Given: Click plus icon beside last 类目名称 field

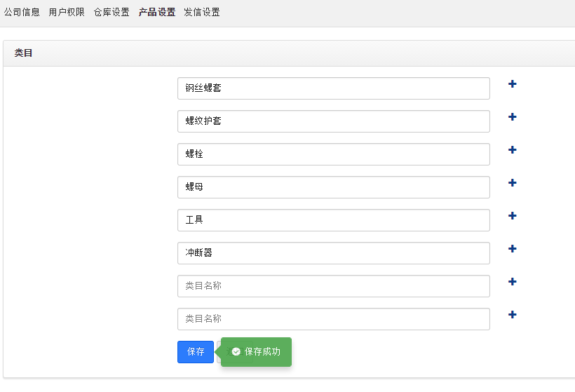Looking at the screenshot, I should [x=513, y=315].
